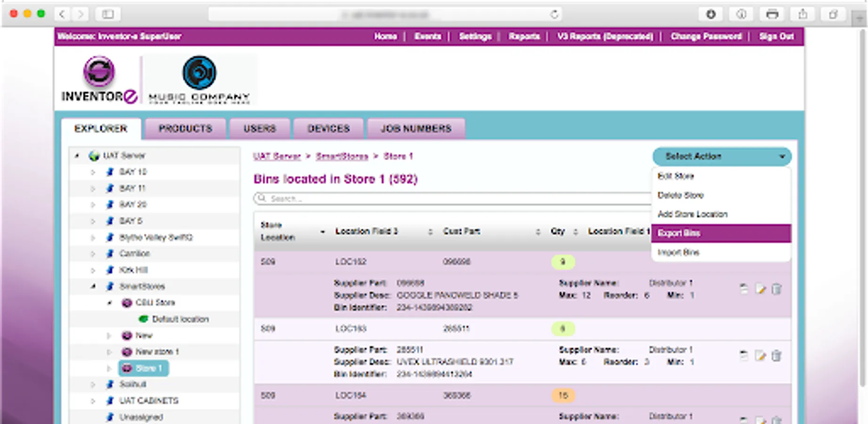Go back using Safari's back arrow
Viewport: 868px width, 424px height.
click(62, 14)
